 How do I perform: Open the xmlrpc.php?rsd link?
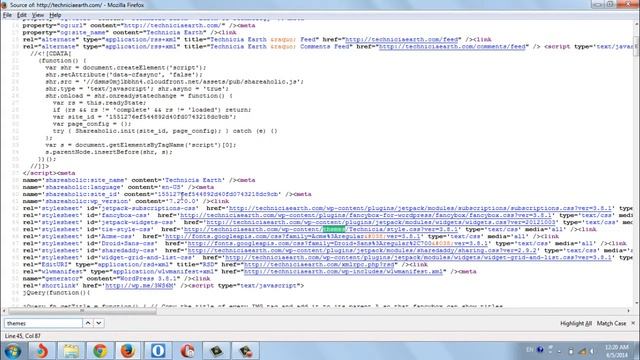[319, 264]
